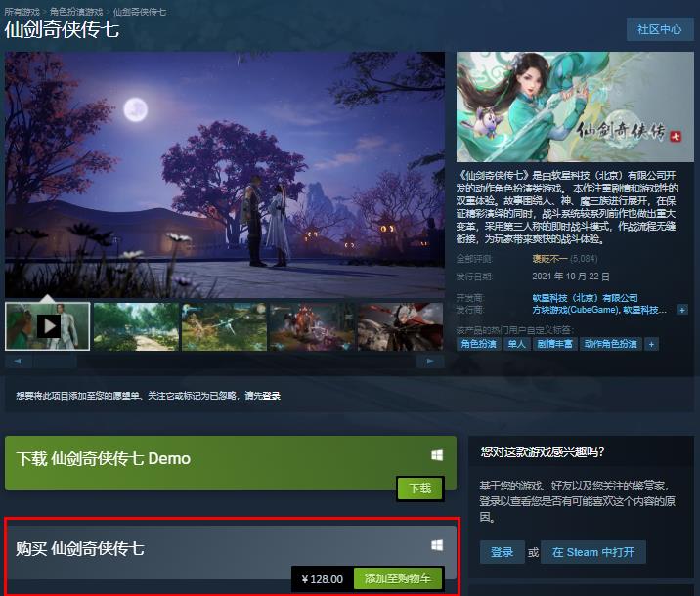
Task: Click the 您对这款游戏感兴趣吗? heading
Action: (542, 452)
